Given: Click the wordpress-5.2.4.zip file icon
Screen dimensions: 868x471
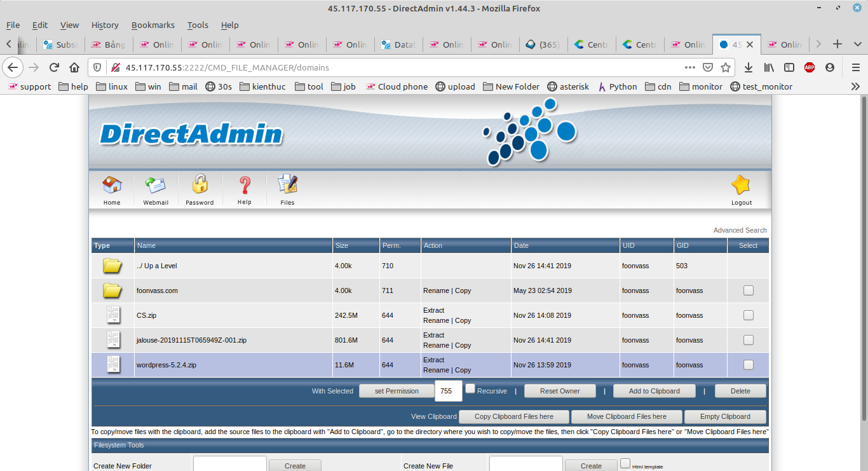Looking at the screenshot, I should [113, 365].
